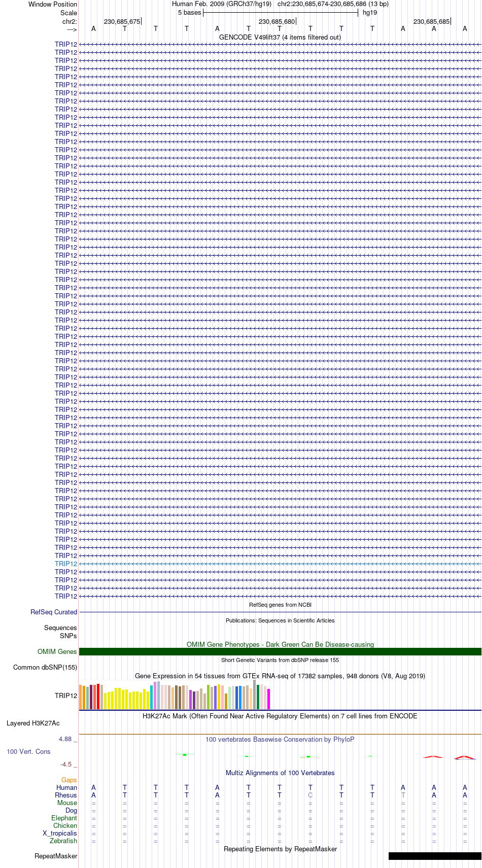This screenshot has width=482, height=868.
Task: Click the Dog alignment row label
Action: [71, 811]
